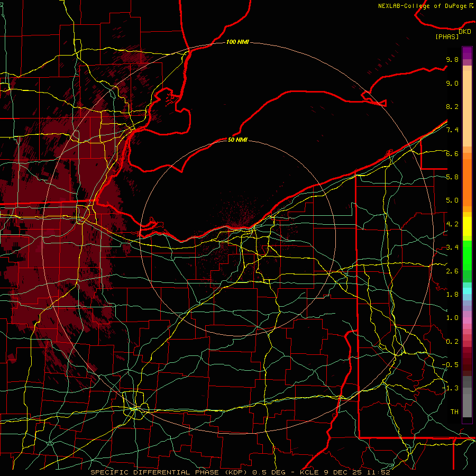The width and height of the screenshot is (476, 476).
Task: Click the -1.3 color scale value
Action: coord(450,388)
